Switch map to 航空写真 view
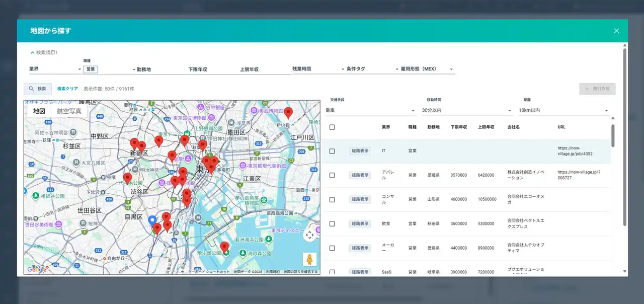This screenshot has width=644, height=304. [69, 111]
